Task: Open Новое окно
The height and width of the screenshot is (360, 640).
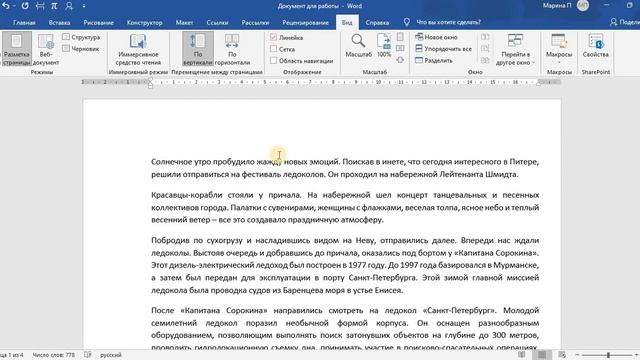Action: click(x=436, y=37)
